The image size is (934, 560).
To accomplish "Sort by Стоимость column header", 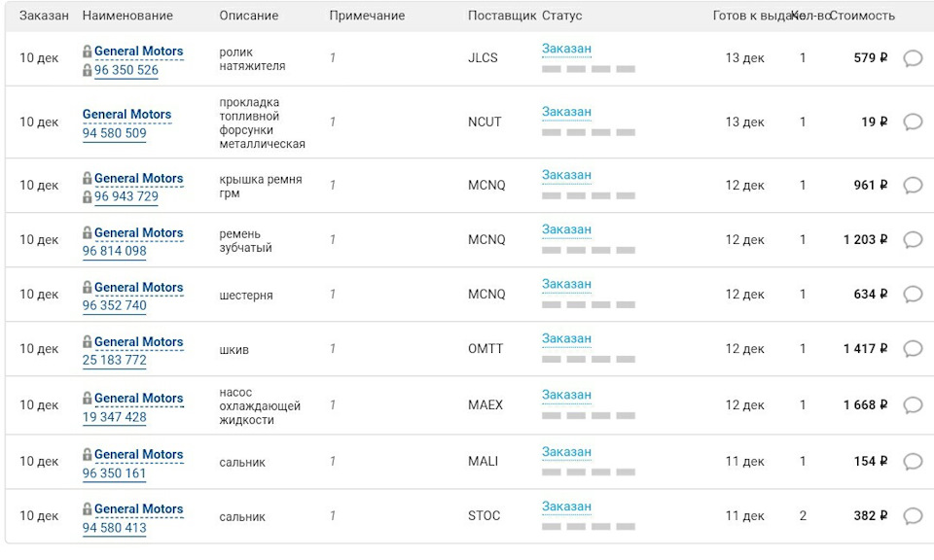I will [862, 16].
